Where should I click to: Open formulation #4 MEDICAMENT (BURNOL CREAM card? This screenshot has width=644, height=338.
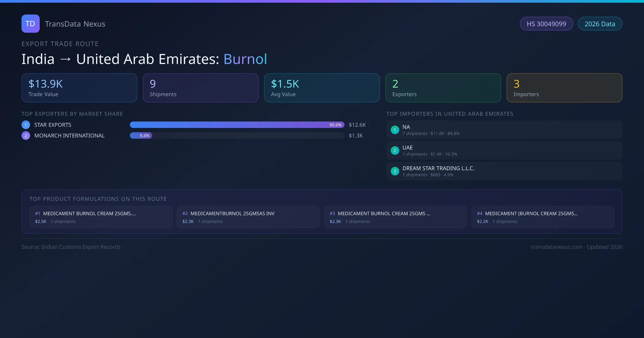coord(543,217)
